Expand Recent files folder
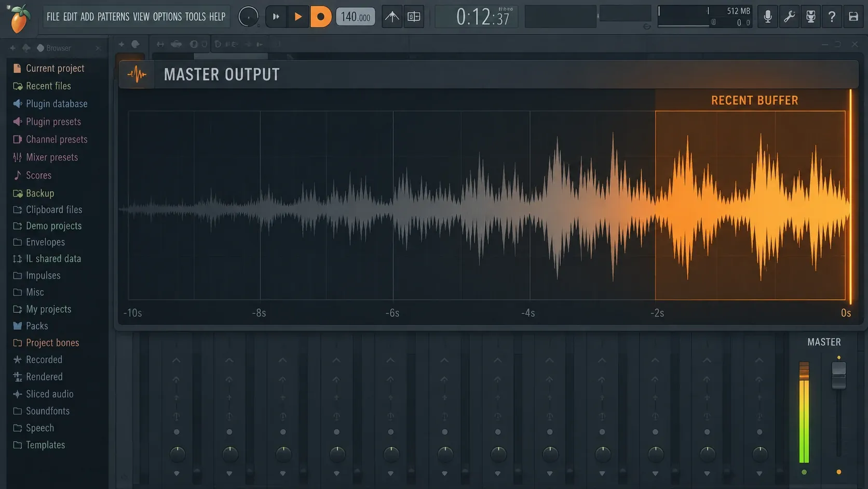This screenshot has width=868, height=489. pyautogui.click(x=42, y=86)
